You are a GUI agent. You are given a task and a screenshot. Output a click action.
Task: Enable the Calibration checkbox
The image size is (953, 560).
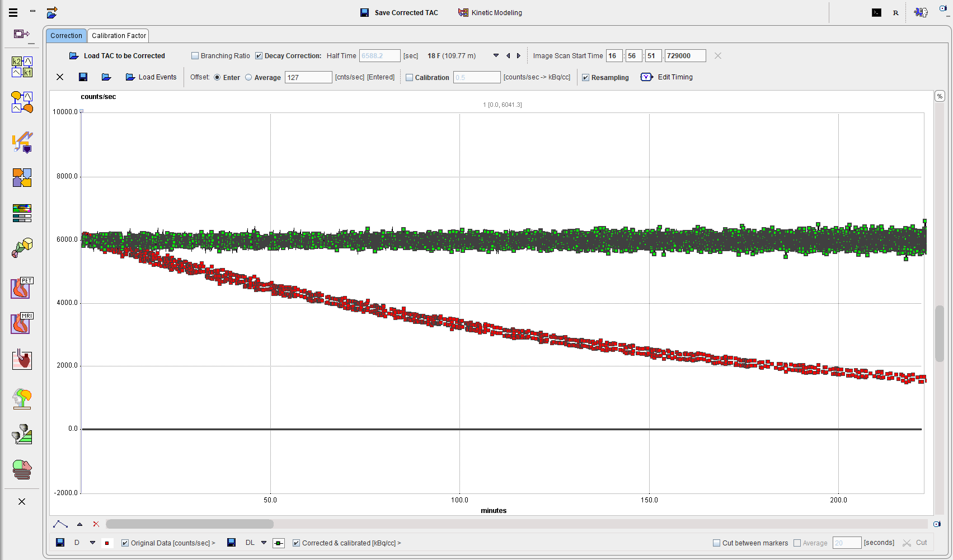[x=409, y=78]
